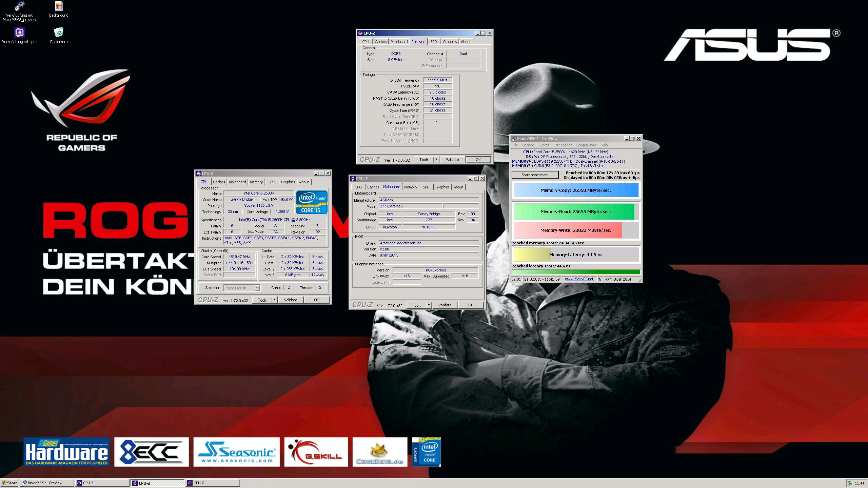Image resolution: width=868 pixels, height=488 pixels.
Task: Click the Tools button in the Mainboard window
Action: click(416, 305)
